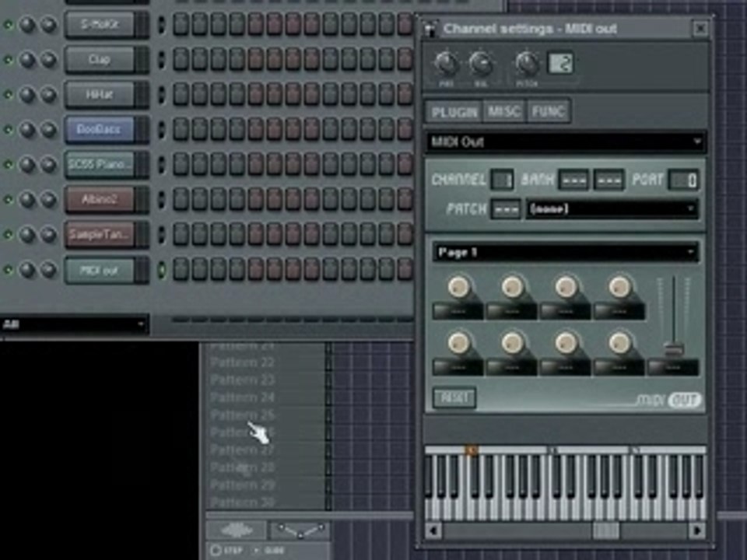Click the audio waveform icon below the pattern list
747x560 pixels.
click(x=237, y=530)
